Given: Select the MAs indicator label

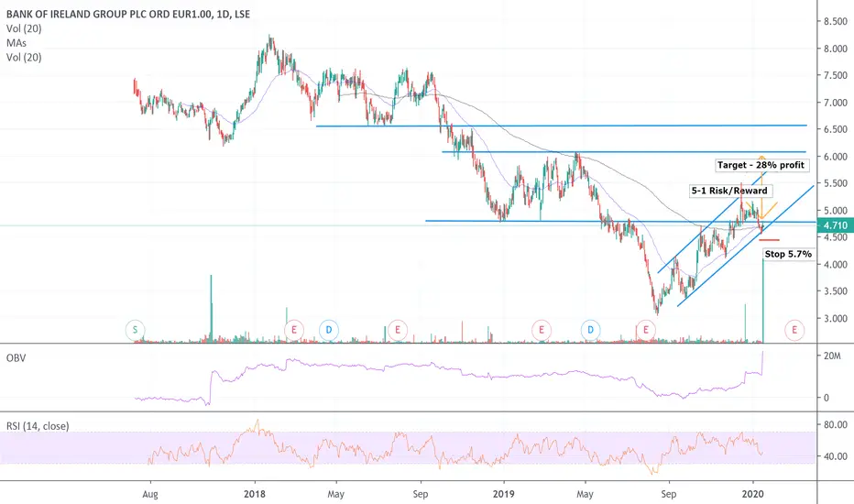Looking at the screenshot, I should (16, 42).
